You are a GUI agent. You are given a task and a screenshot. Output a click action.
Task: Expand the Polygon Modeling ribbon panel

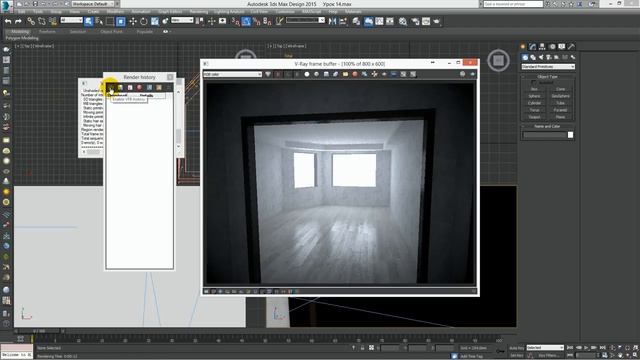click(22, 38)
